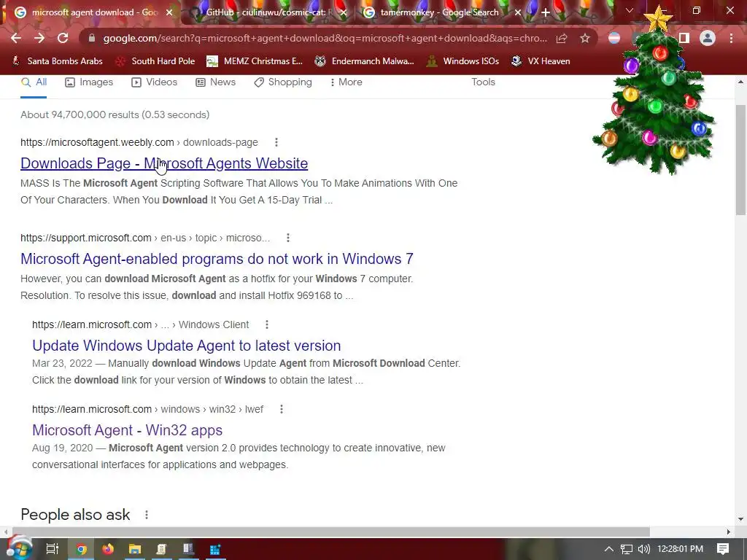The width and height of the screenshot is (747, 560).
Task: Switch to Videos search results
Action: (x=155, y=82)
